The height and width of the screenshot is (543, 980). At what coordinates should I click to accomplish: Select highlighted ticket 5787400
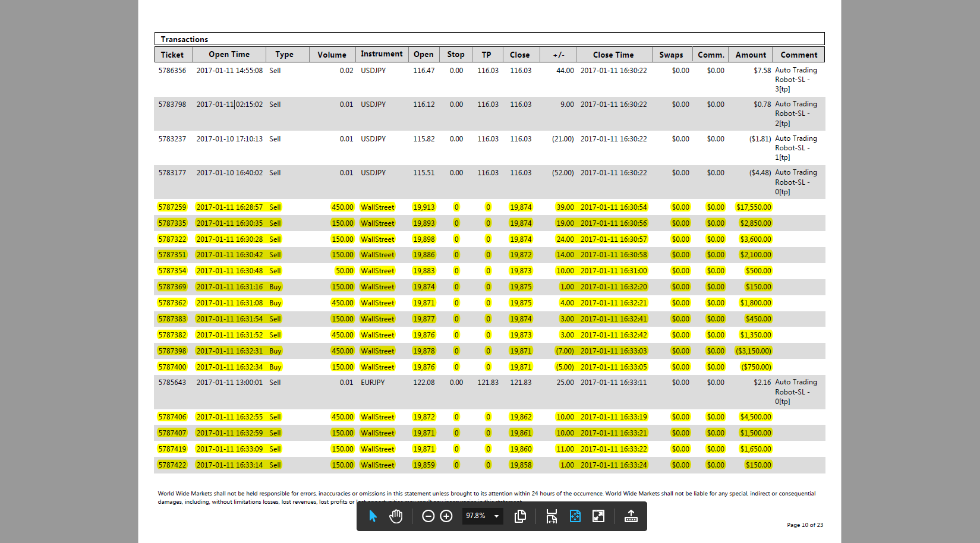click(x=172, y=367)
